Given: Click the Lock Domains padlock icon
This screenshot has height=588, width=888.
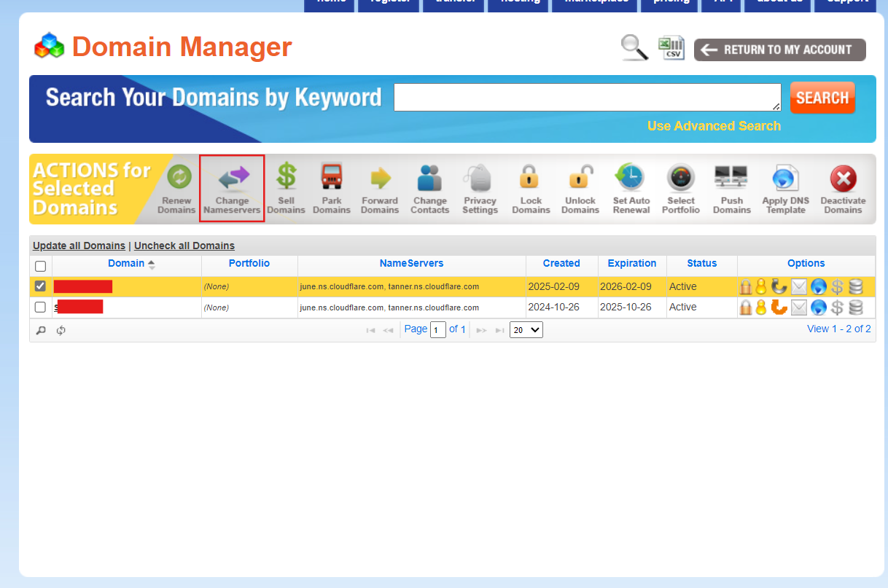Looking at the screenshot, I should point(530,179).
